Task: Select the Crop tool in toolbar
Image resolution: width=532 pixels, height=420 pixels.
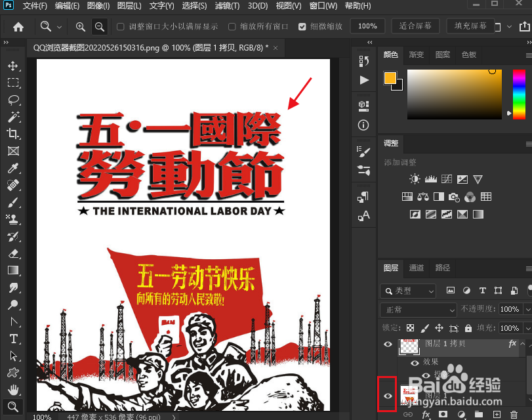Action: pos(13,133)
